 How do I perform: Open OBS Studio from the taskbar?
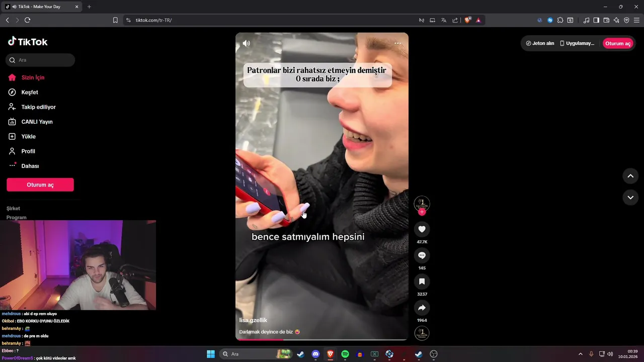[434, 354]
